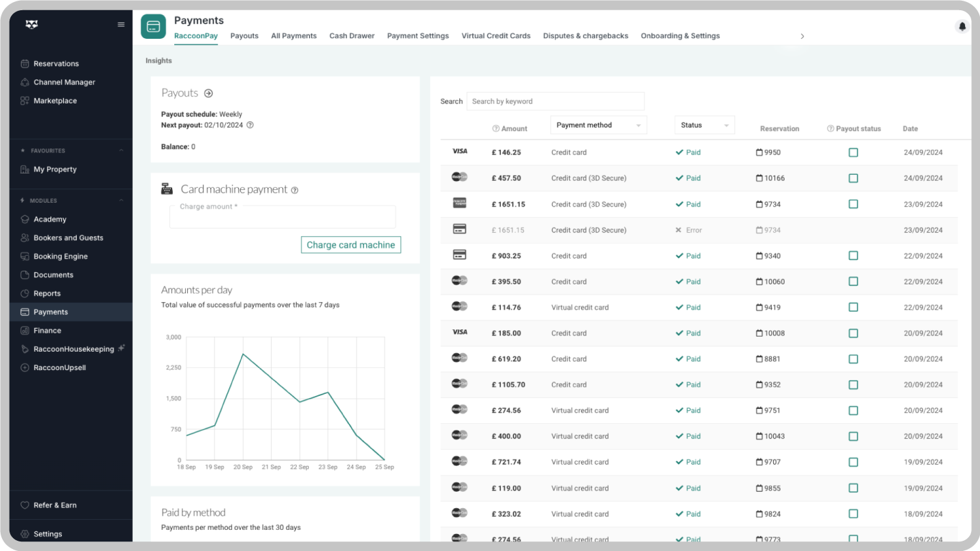Click the Charge card machine button
The width and height of the screenshot is (980, 551).
tap(351, 245)
